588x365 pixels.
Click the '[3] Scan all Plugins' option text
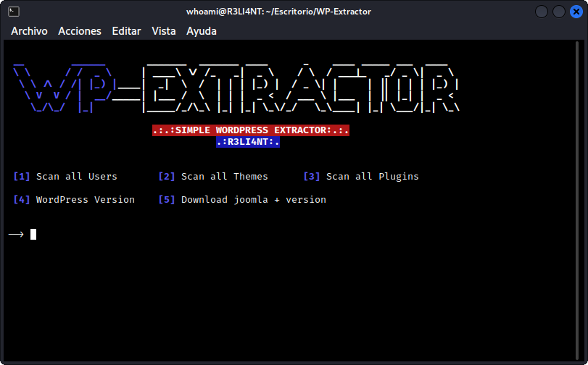click(x=361, y=177)
